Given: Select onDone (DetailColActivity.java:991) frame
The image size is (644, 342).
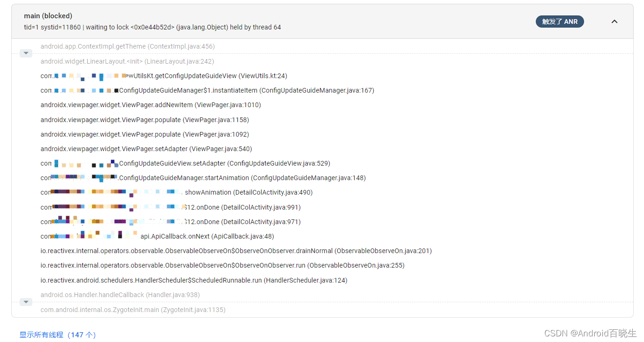Looking at the screenshot, I should (170, 207).
